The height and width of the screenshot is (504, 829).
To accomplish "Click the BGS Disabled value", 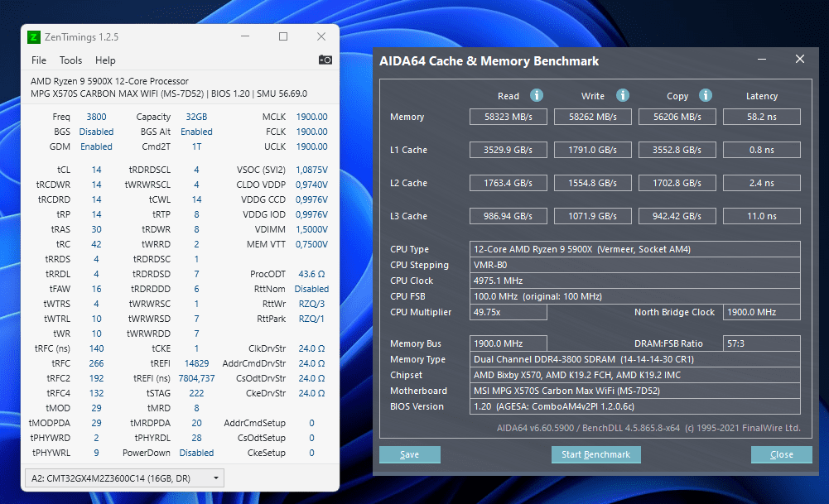I will [x=96, y=132].
